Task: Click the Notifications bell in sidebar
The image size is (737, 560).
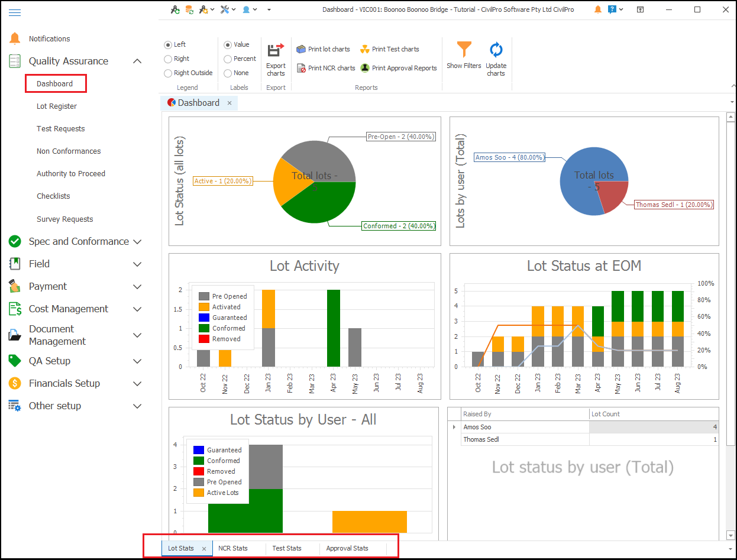Action: click(15, 38)
